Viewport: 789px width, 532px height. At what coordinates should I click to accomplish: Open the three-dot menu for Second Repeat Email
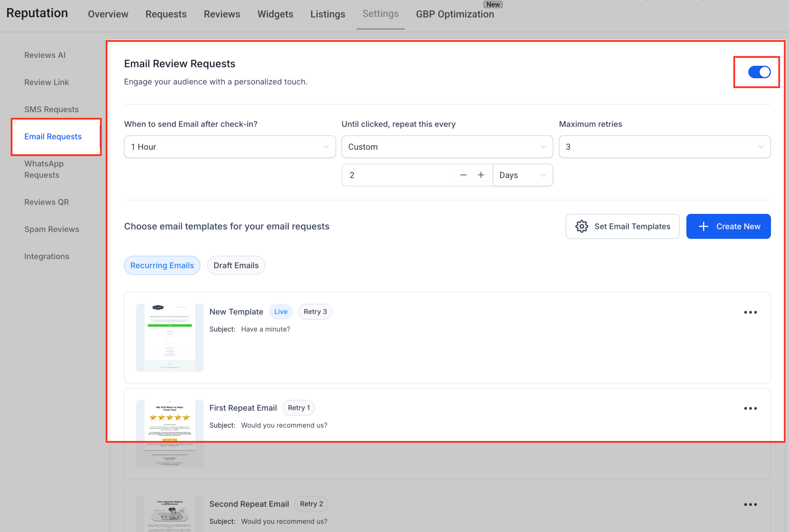(750, 504)
